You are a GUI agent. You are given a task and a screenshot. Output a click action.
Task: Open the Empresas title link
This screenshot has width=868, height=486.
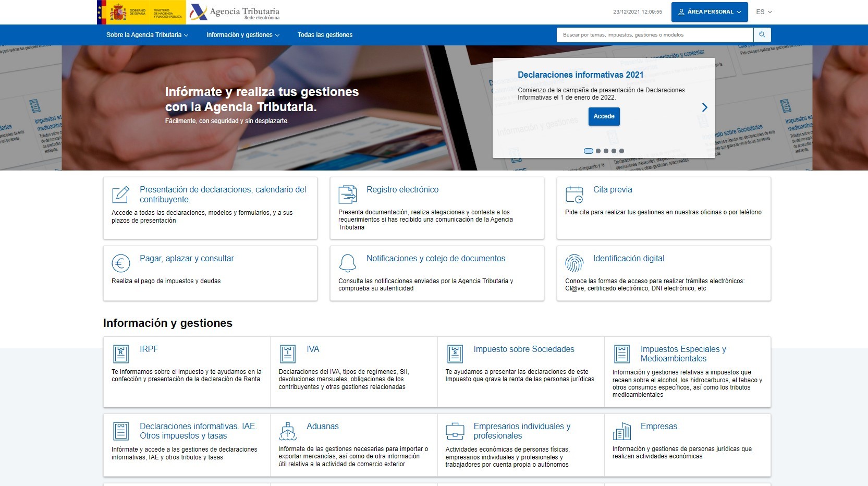tap(659, 427)
